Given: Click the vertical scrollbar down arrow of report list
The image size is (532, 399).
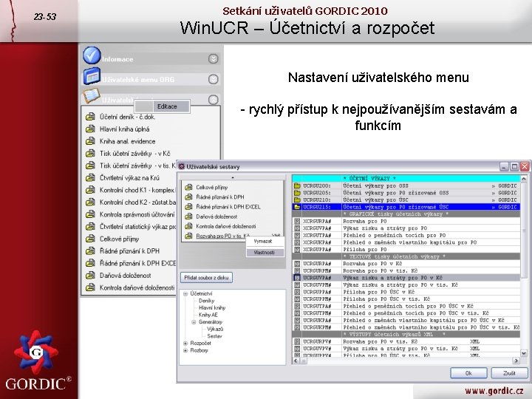Looking at the screenshot, I should (x=524, y=353).
